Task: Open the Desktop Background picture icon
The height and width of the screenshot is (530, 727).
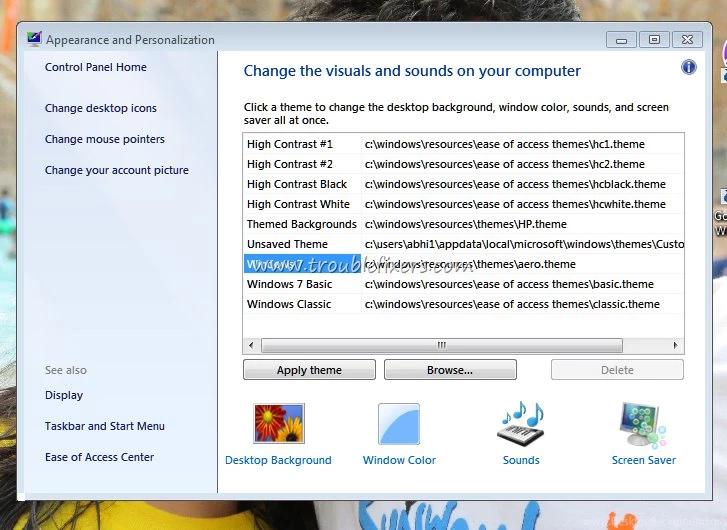Action: point(279,423)
